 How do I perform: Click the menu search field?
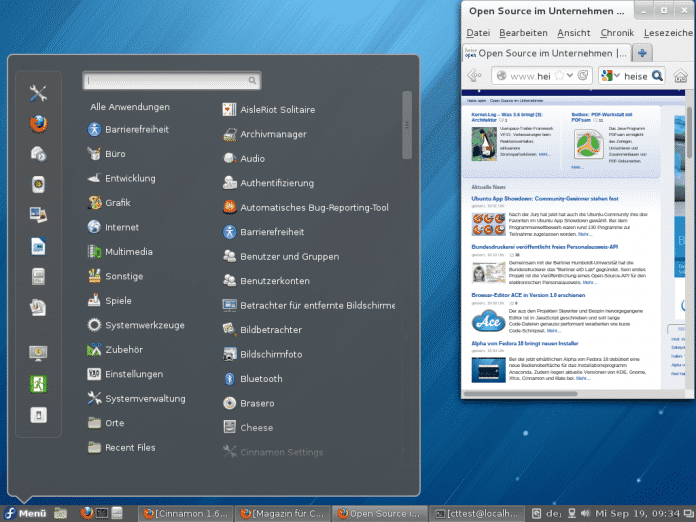(172, 80)
